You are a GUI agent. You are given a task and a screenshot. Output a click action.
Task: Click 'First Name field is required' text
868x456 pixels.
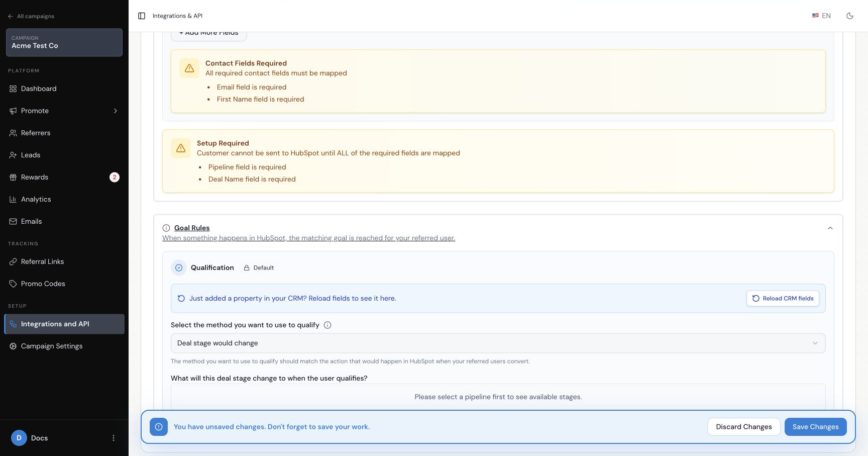point(261,99)
